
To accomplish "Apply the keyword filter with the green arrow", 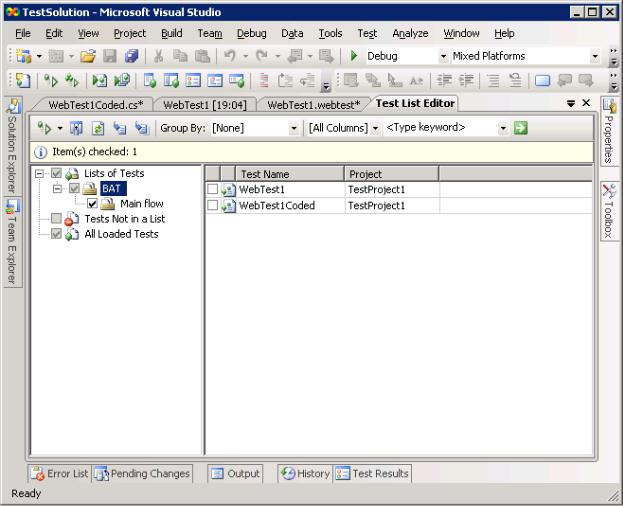I will coord(520,128).
